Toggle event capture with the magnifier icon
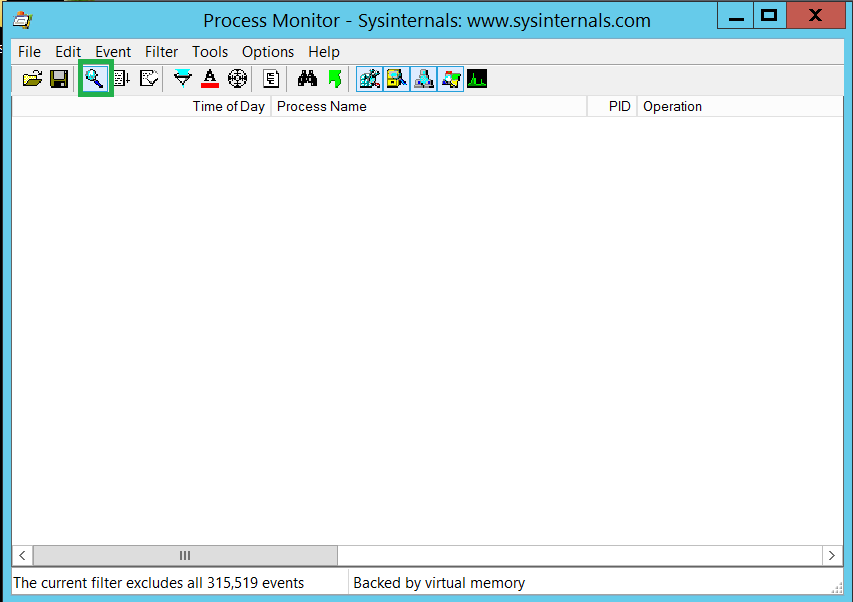 pyautogui.click(x=95, y=79)
